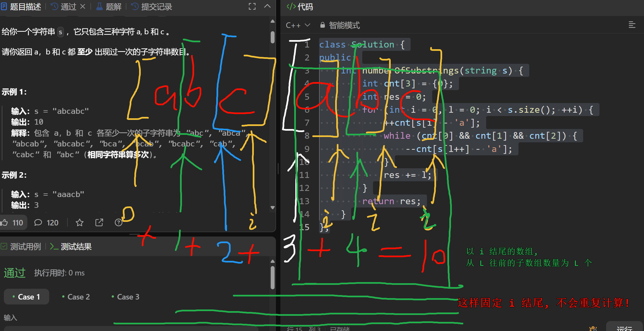Open the code editor format menu icon
This screenshot has height=331, width=644.
click(632, 25)
